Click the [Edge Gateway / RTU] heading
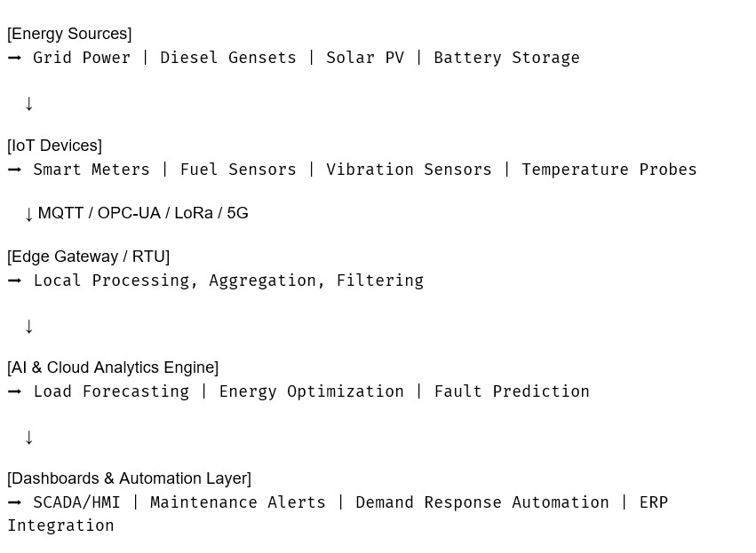The height and width of the screenshot is (553, 756). point(88,257)
